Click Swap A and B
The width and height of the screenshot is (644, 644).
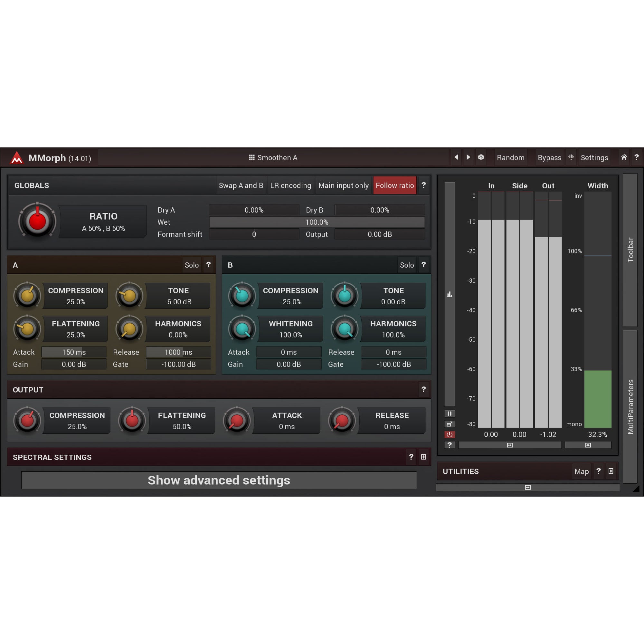coord(241,185)
